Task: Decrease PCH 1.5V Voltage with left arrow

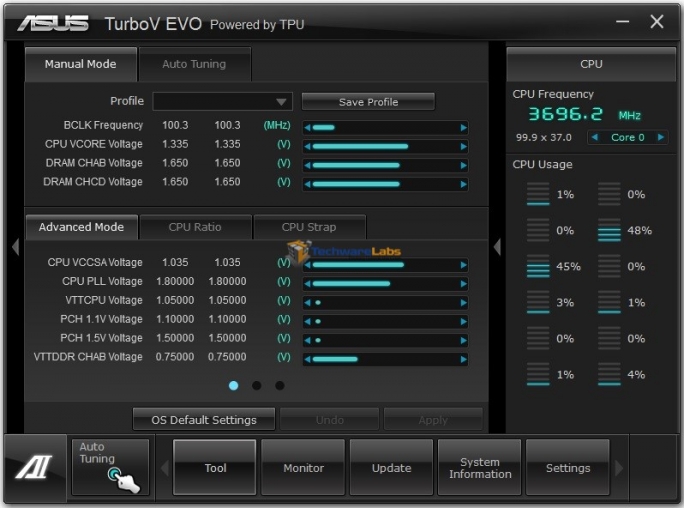Action: [308, 340]
